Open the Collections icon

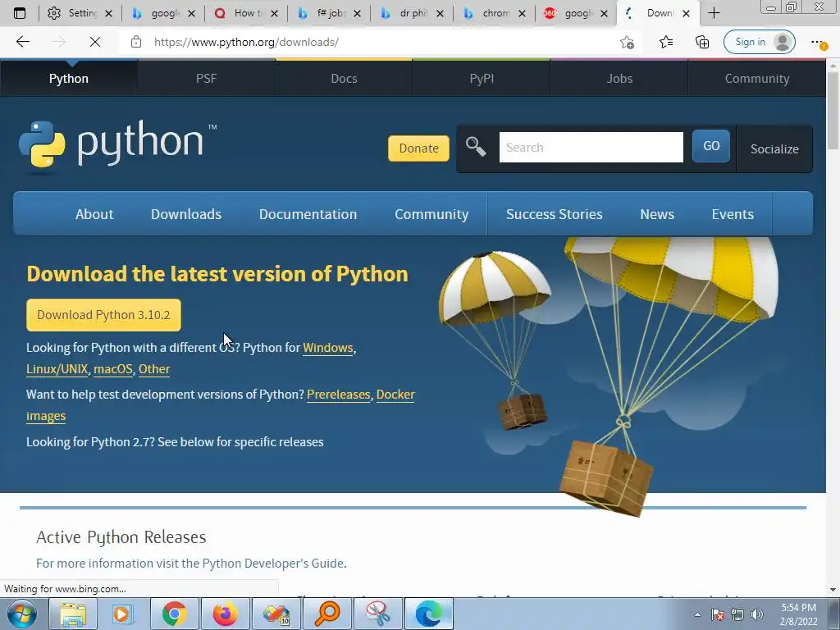(702, 42)
